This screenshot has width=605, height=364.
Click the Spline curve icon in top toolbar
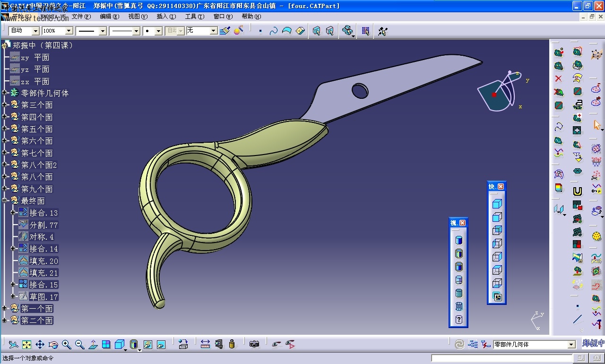[x=274, y=31]
